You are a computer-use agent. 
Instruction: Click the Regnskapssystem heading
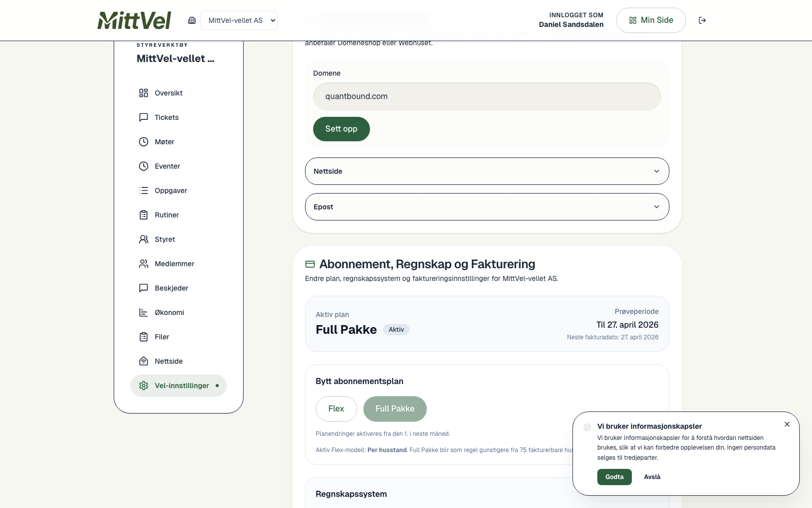tap(351, 494)
